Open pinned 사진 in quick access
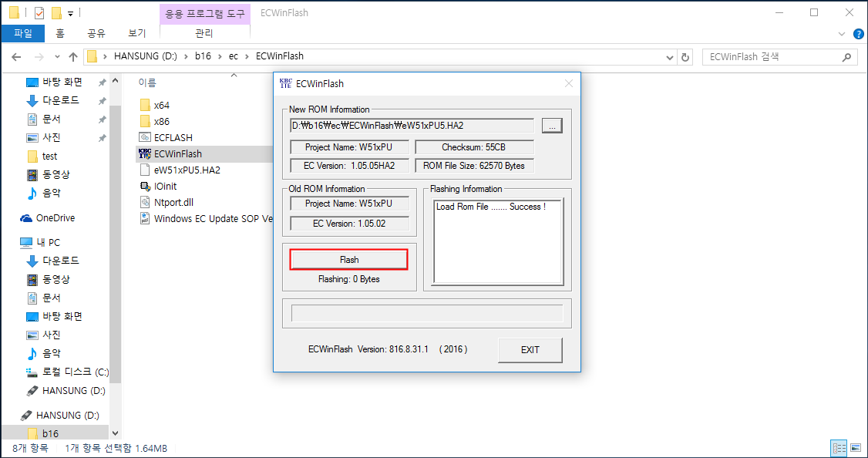 point(52,137)
